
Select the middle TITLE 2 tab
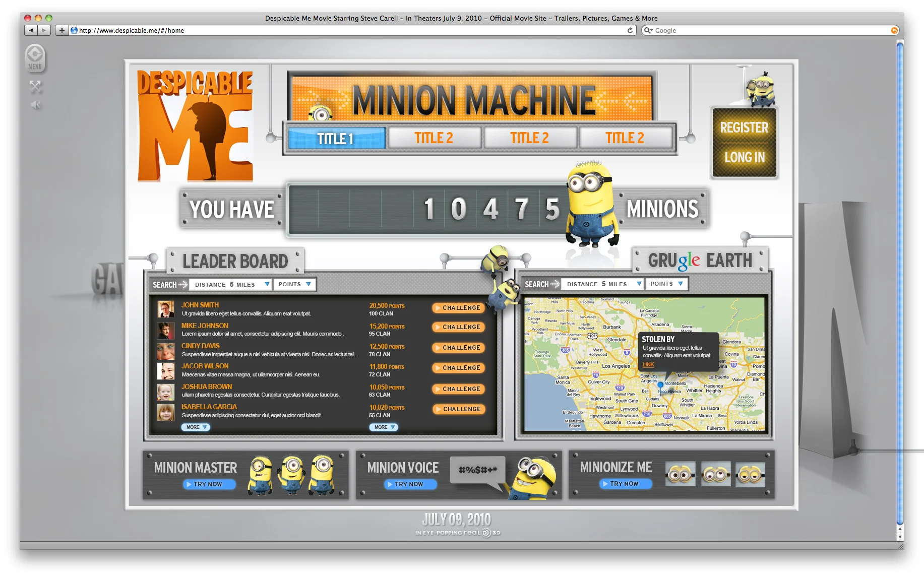[529, 138]
